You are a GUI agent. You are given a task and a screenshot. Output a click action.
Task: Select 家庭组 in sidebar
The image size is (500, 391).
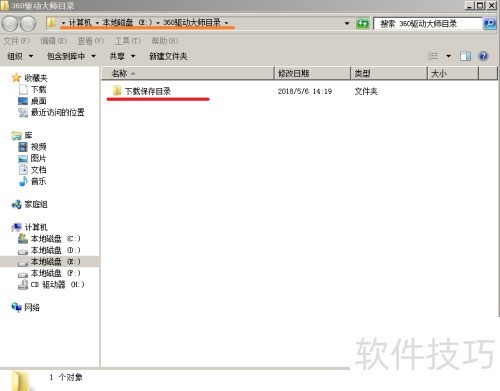(29, 204)
